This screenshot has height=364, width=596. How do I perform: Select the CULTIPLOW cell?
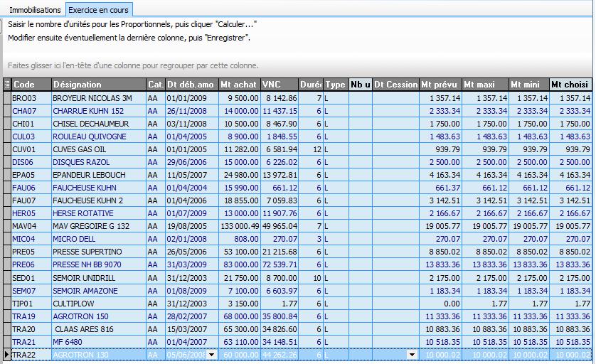98,304
